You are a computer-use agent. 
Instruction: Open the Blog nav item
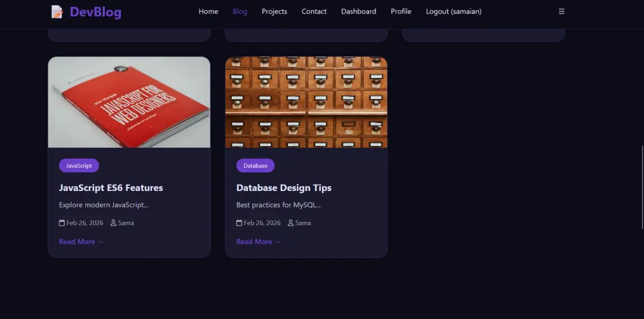coord(240,12)
